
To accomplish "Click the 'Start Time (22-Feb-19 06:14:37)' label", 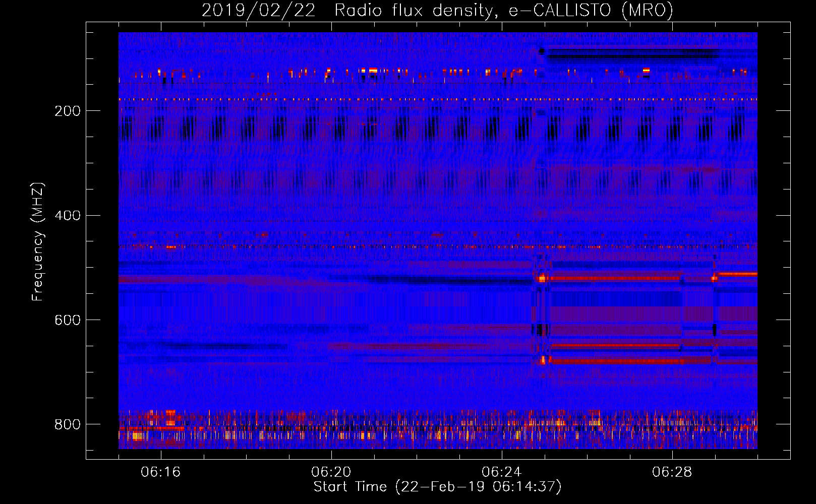I will pyautogui.click(x=437, y=487).
